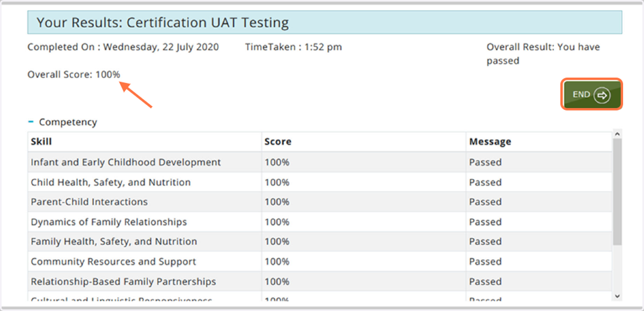Select Relationship-Based Family Partnerships skill
This screenshot has width=644, height=311.
[x=123, y=282]
